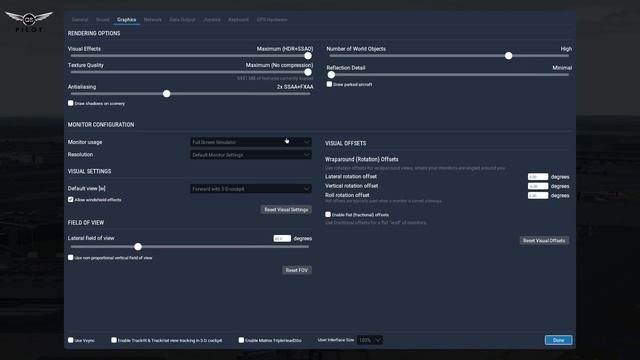This screenshot has width=640, height=360.
Task: Click the Roll rotation offset field
Action: (538, 196)
